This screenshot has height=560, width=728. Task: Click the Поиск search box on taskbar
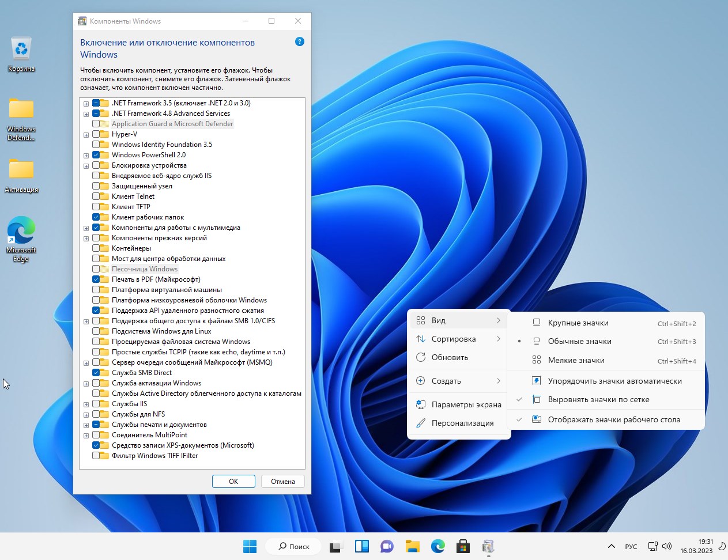(293, 546)
